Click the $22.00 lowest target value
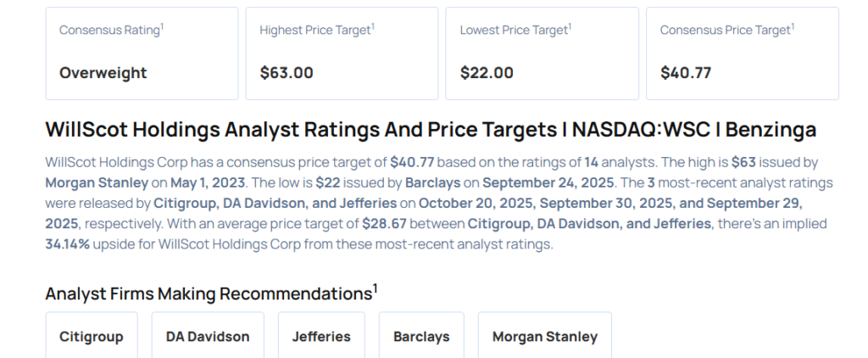The height and width of the screenshot is (358, 868). pos(487,73)
